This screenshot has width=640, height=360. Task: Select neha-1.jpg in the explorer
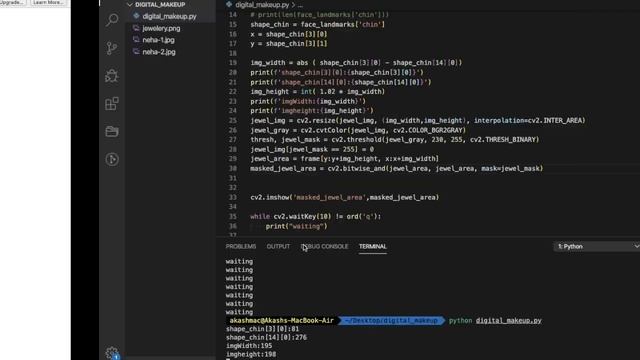click(x=158, y=40)
